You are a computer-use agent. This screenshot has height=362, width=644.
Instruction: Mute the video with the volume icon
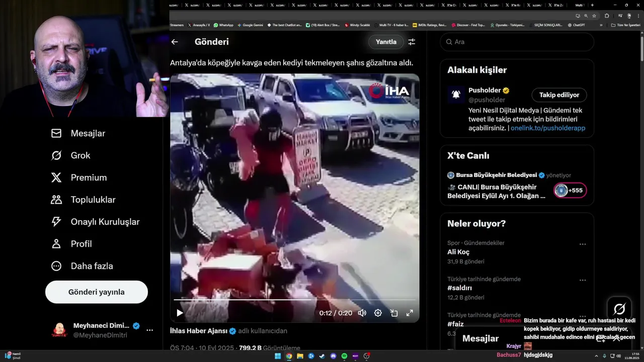(362, 313)
